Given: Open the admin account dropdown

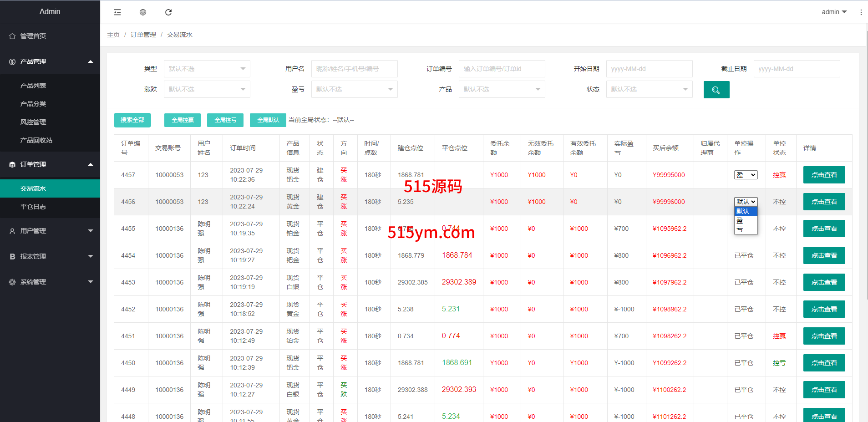Looking at the screenshot, I should click(x=834, y=12).
